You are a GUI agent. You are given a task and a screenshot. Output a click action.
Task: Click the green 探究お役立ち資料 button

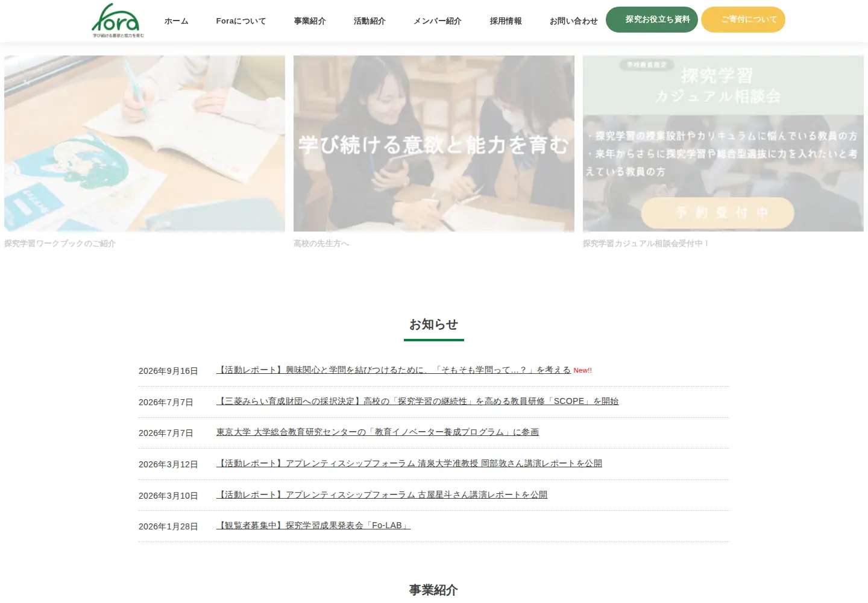tap(652, 19)
